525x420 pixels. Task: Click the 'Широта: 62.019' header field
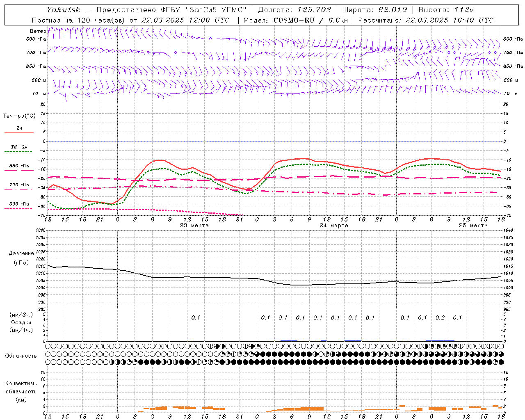pyautogui.click(x=374, y=10)
